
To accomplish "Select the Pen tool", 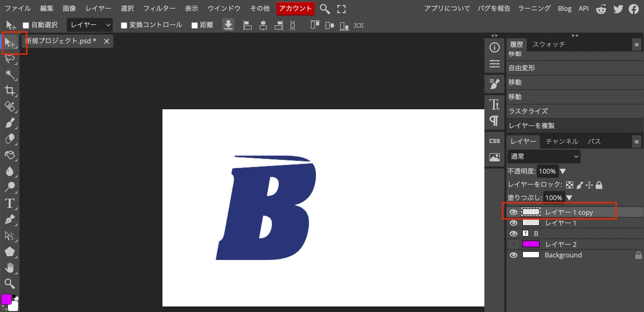I will click(x=9, y=219).
